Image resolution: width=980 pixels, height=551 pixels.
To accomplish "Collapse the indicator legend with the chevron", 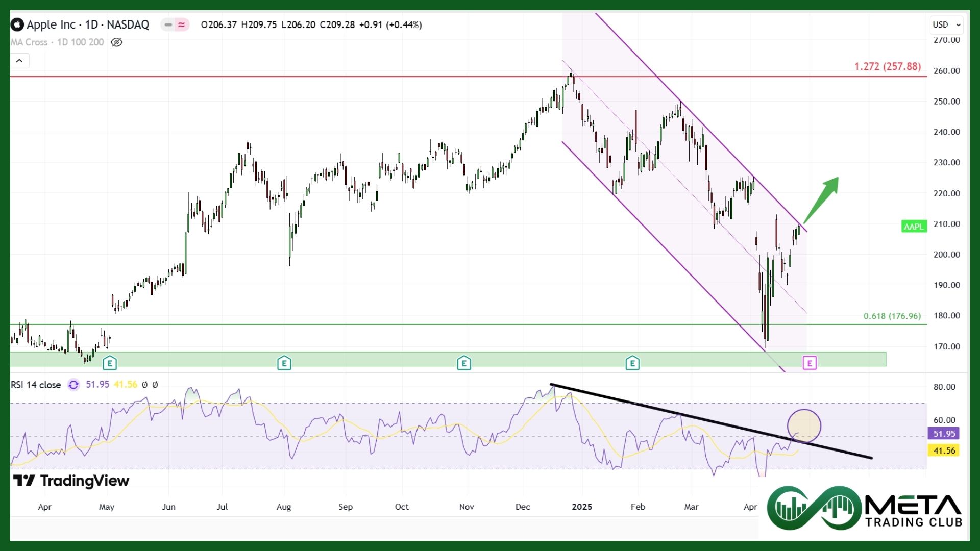I will 19,61.
